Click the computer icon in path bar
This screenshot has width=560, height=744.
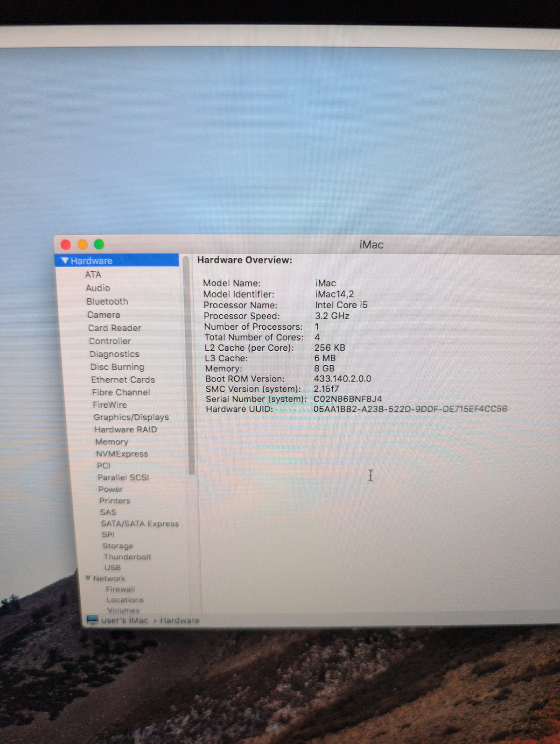[x=92, y=620]
